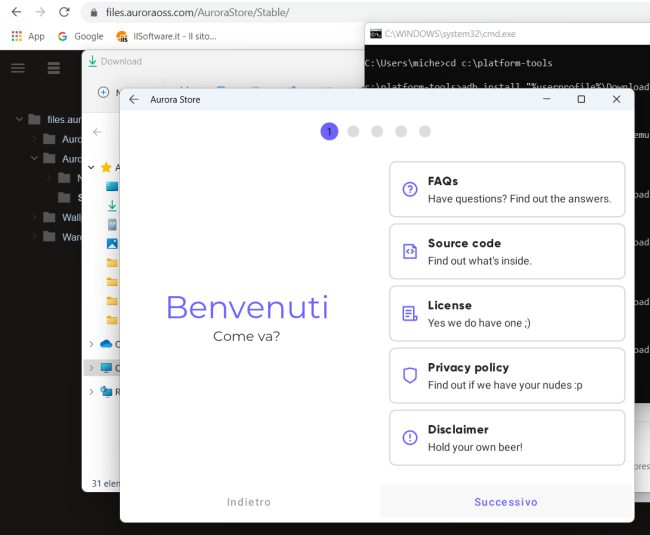Click the Privacy policy shield icon
The image size is (650, 535).
coord(410,375)
